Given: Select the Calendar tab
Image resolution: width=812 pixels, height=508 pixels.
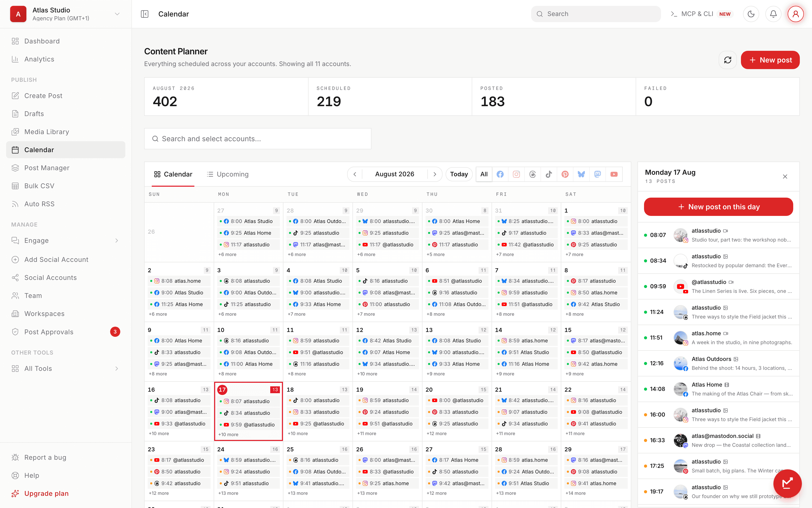Looking at the screenshot, I should pos(173,174).
